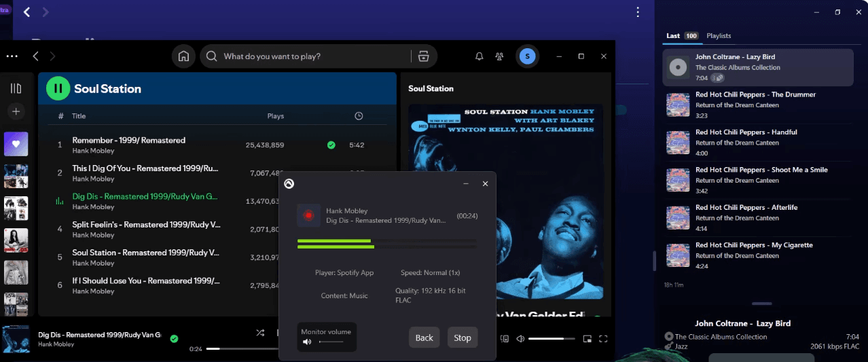Pause the Soul Station album playback
Screen dimensions: 868x362
tap(58, 88)
